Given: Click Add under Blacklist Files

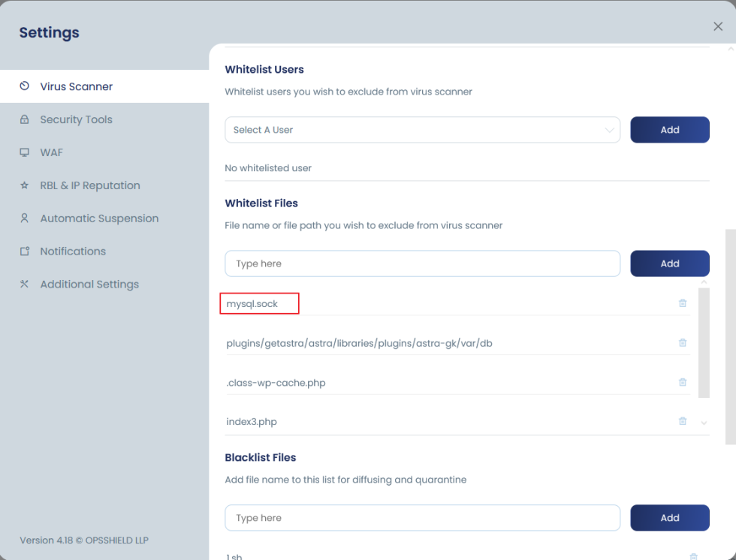Looking at the screenshot, I should coord(669,517).
